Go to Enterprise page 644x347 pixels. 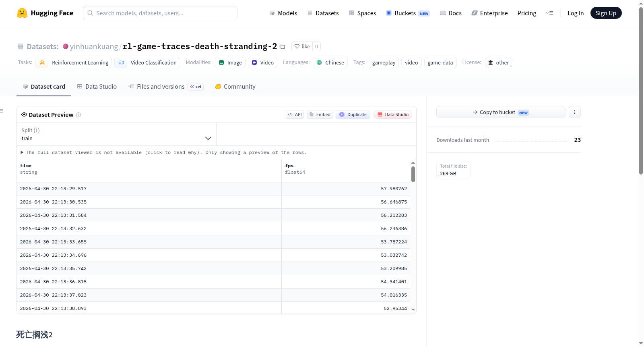[x=489, y=13]
